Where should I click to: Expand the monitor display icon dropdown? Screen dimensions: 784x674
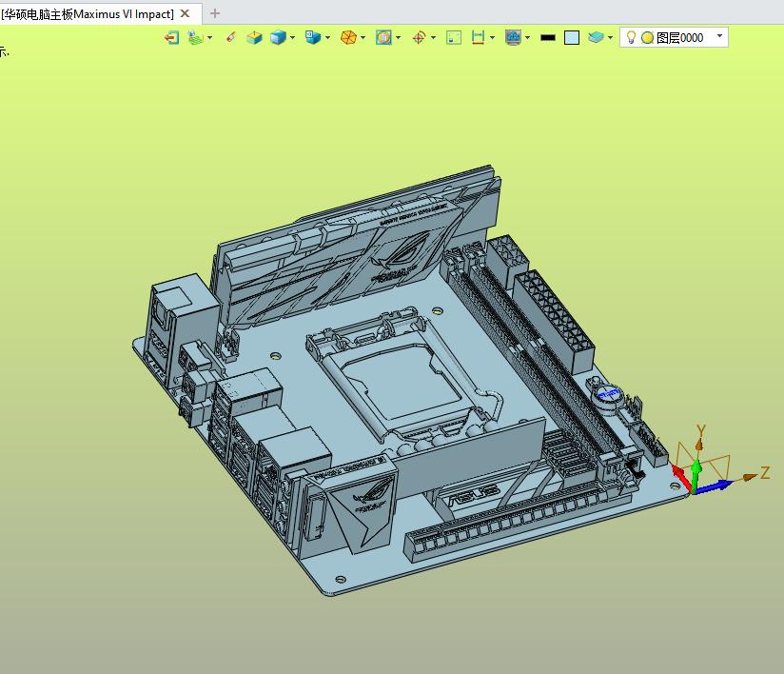coord(527,37)
